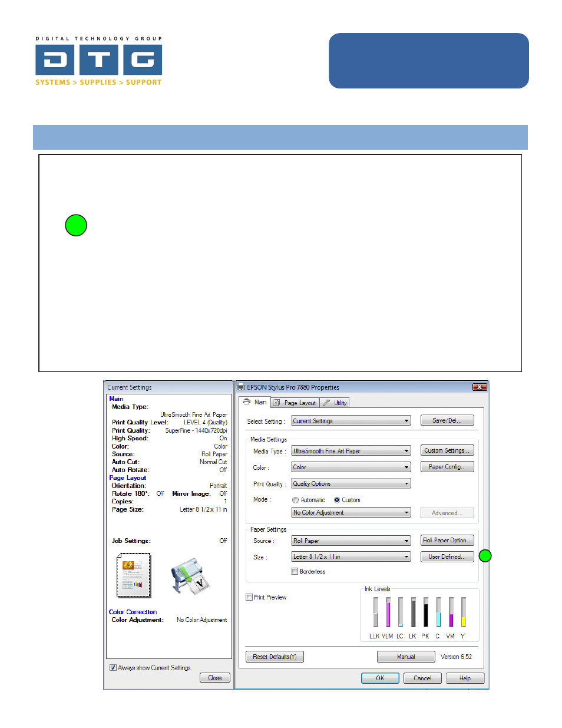562x728 pixels.
Task: Click the Color Correction heading in Current Settings
Action: 133,612
